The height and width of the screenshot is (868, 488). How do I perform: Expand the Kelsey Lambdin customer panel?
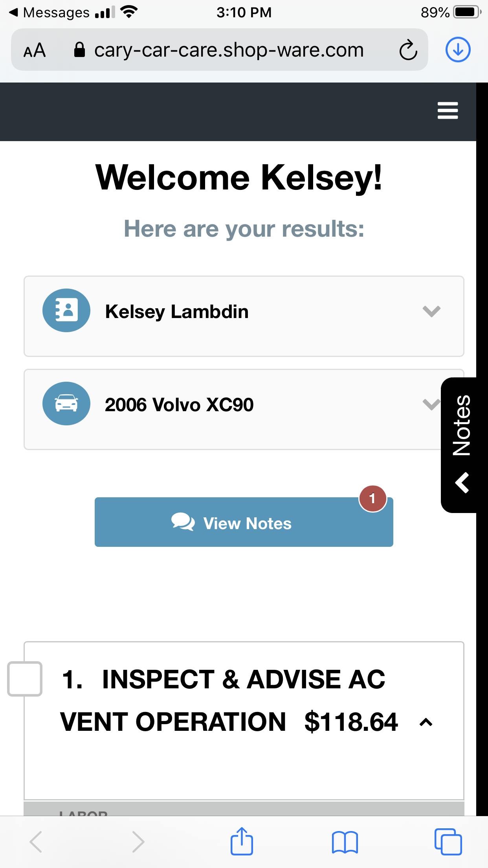[x=431, y=311]
